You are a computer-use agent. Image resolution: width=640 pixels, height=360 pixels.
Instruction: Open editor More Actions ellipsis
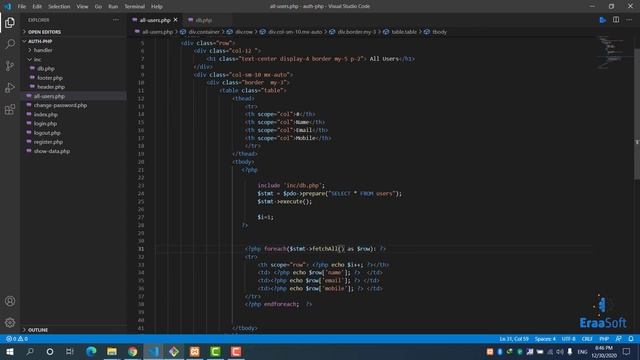point(629,20)
